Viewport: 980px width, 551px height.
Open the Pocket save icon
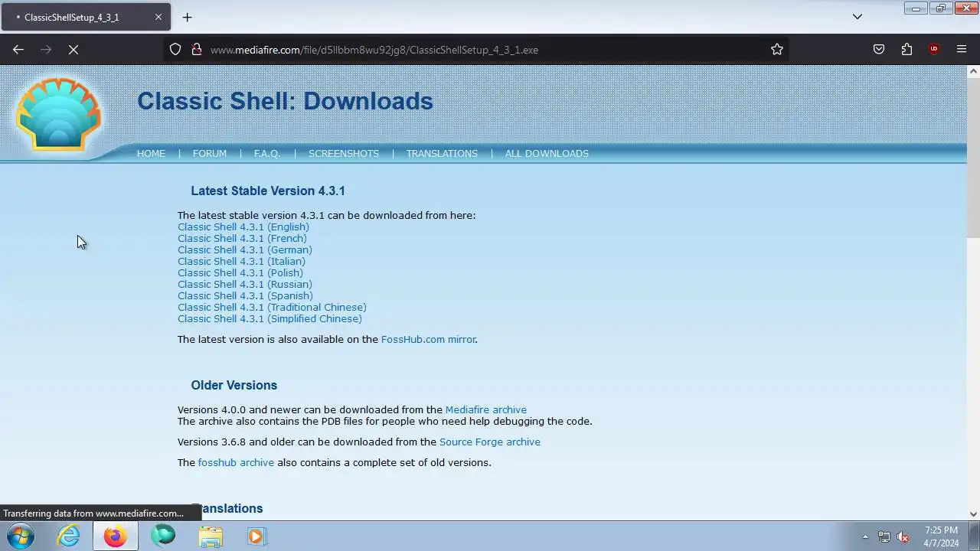tap(879, 50)
